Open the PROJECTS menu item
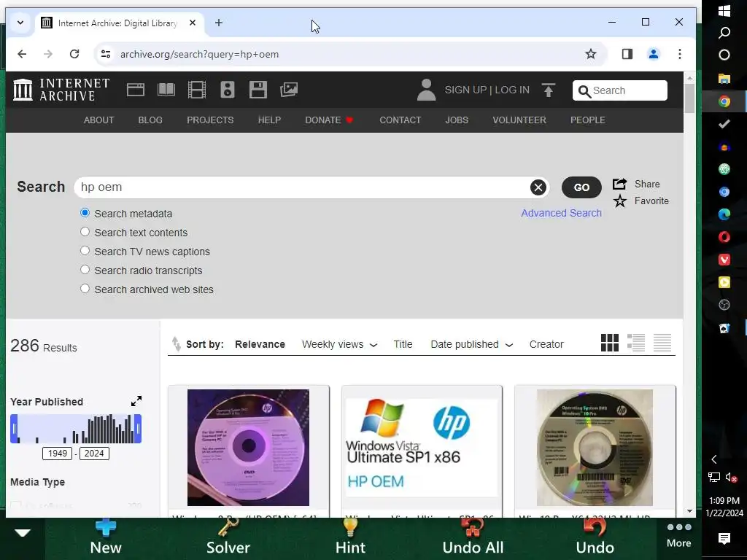 click(x=210, y=120)
